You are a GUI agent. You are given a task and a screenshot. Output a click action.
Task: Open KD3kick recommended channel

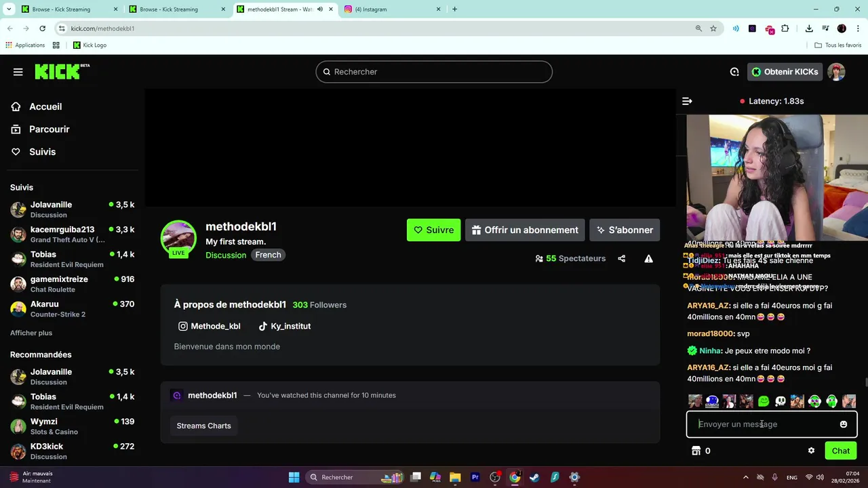click(x=72, y=451)
